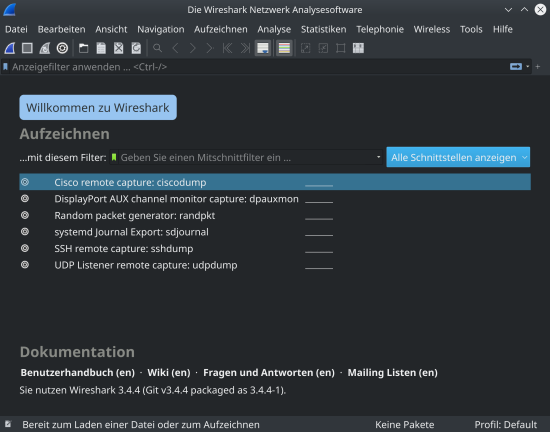Add a display filter button with plus
This screenshot has height=432, width=550.
(538, 67)
